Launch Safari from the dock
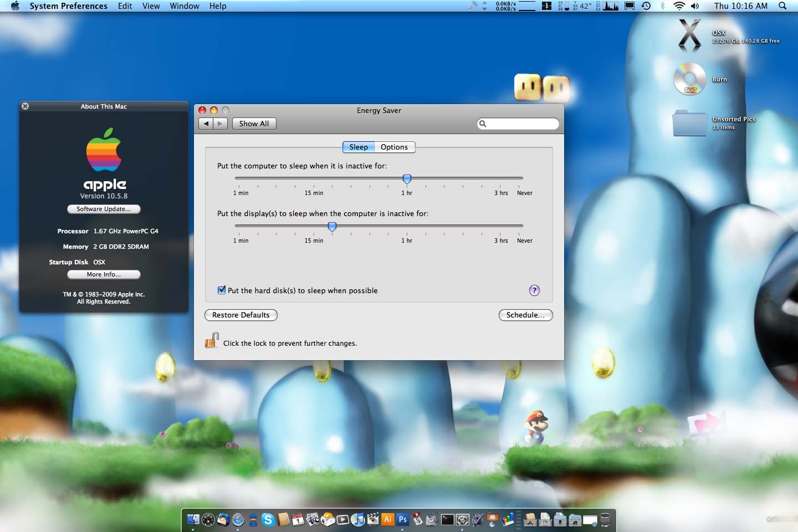 click(238, 519)
